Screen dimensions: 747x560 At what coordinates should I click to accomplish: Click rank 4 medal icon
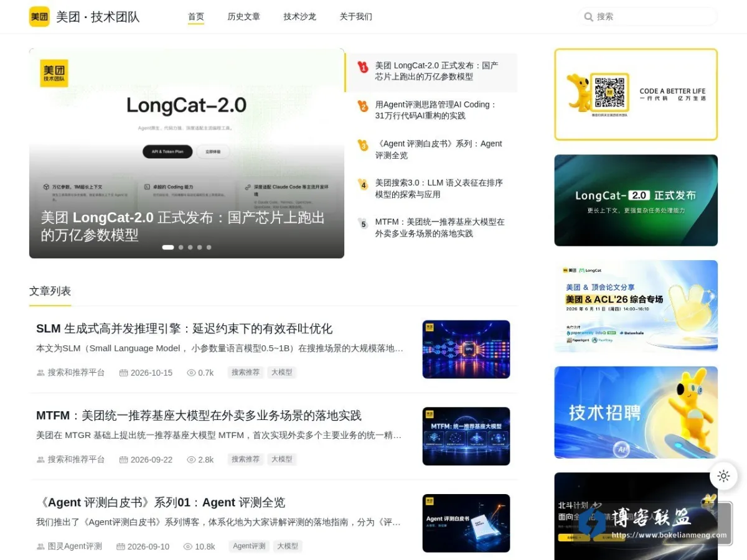point(363,184)
